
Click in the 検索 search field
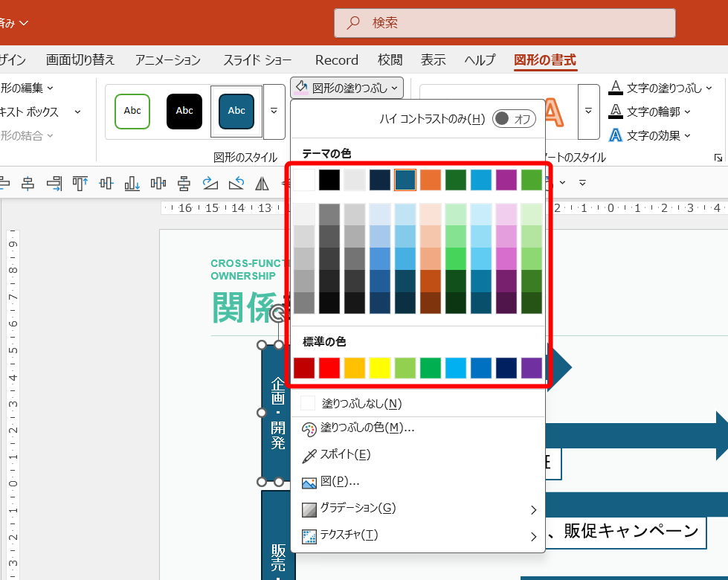pyautogui.click(x=505, y=22)
